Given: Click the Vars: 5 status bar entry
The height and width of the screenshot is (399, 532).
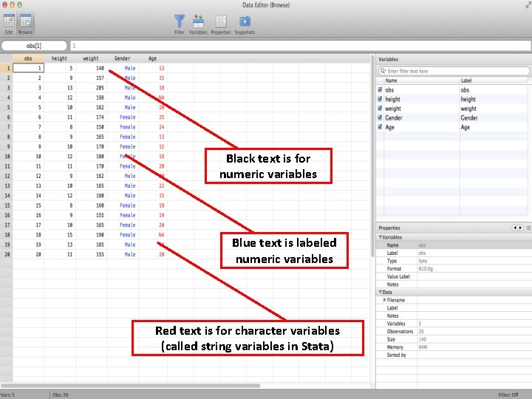Looking at the screenshot, I should (8, 395).
